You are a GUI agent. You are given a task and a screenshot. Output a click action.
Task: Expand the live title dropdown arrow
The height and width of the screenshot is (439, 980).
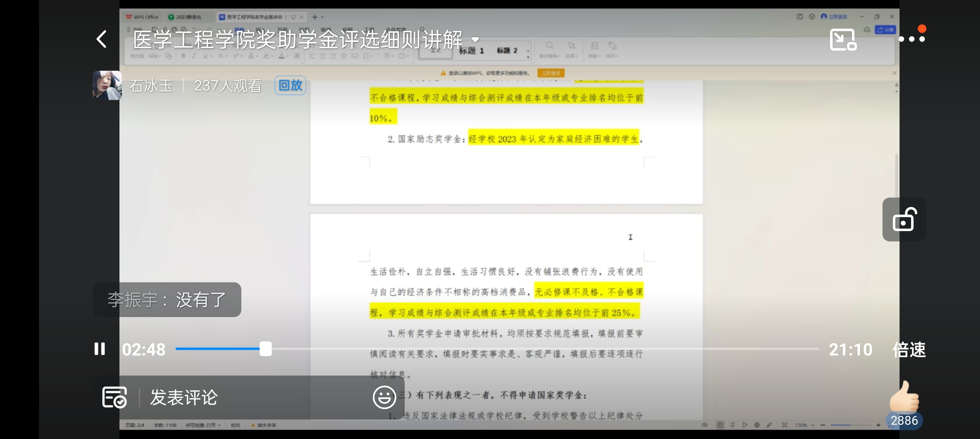point(475,40)
